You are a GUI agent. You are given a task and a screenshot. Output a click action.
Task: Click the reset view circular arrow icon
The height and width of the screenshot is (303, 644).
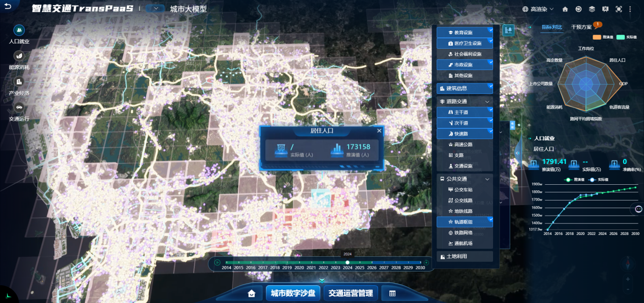pos(578,9)
